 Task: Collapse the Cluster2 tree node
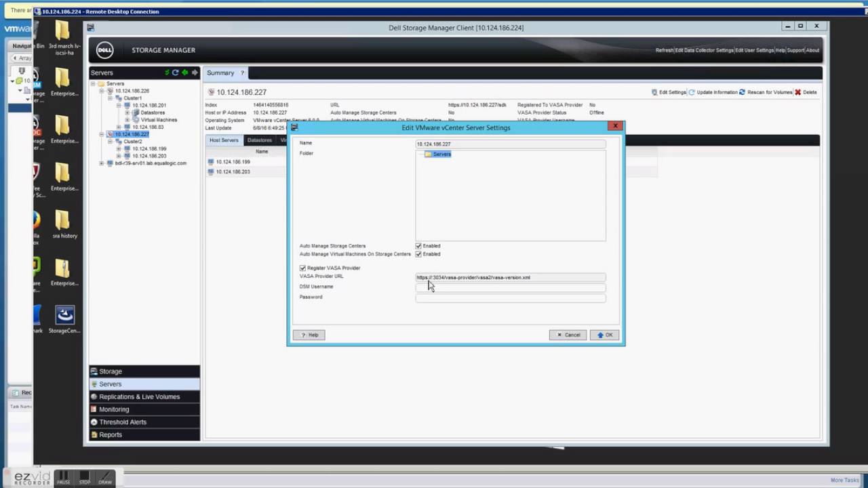click(x=111, y=142)
